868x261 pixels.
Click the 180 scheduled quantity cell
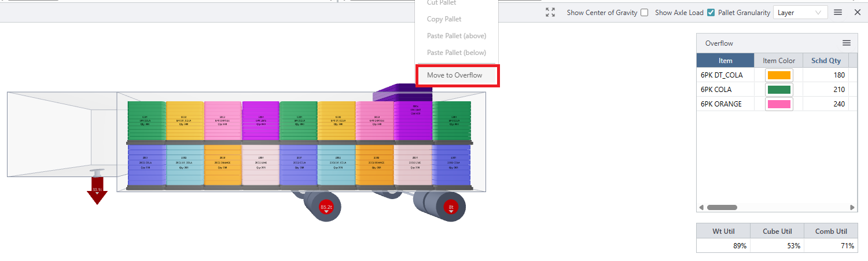(826, 75)
